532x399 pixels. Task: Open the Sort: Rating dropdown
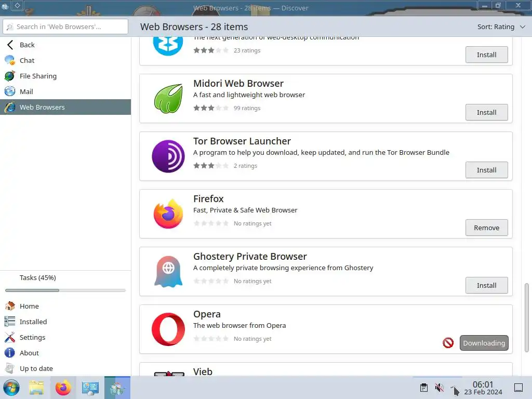pyautogui.click(x=501, y=27)
